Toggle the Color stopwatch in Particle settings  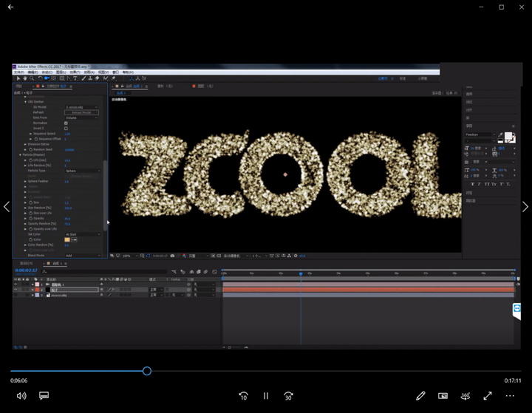tap(31, 239)
